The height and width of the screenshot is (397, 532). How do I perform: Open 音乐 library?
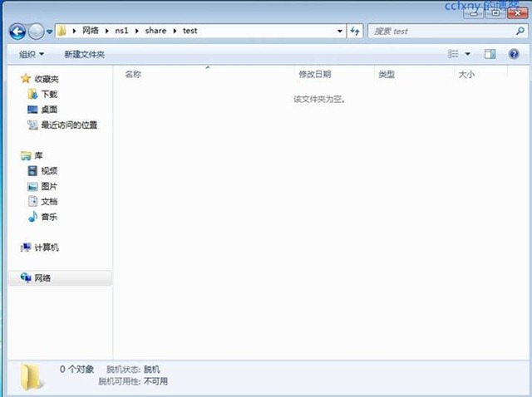pyautogui.click(x=49, y=217)
